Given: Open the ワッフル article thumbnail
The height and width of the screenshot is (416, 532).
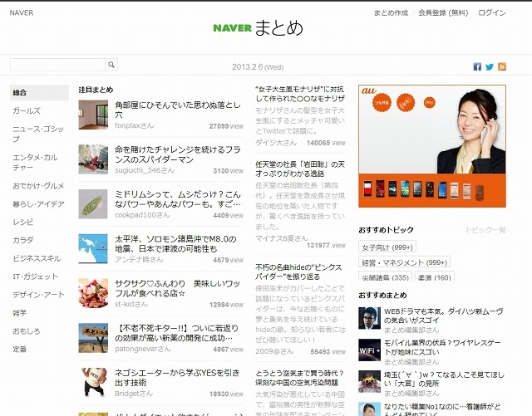Looking at the screenshot, I should 93,293.
